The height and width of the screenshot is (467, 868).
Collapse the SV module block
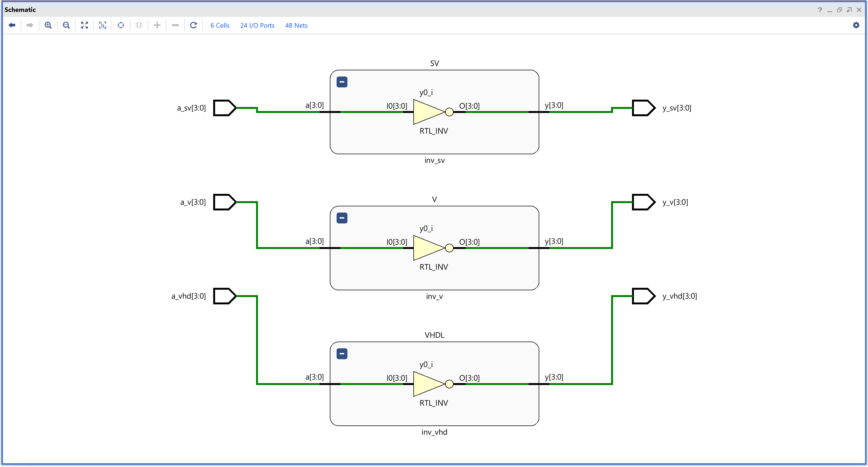coord(342,82)
